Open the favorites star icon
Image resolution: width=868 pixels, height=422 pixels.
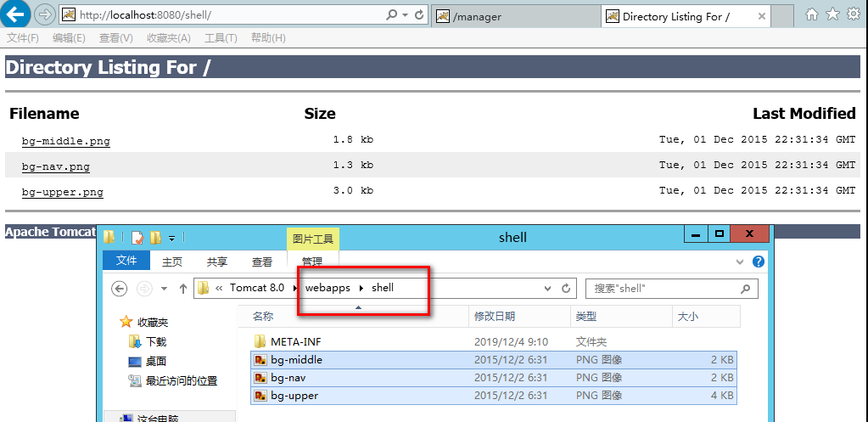pos(832,14)
